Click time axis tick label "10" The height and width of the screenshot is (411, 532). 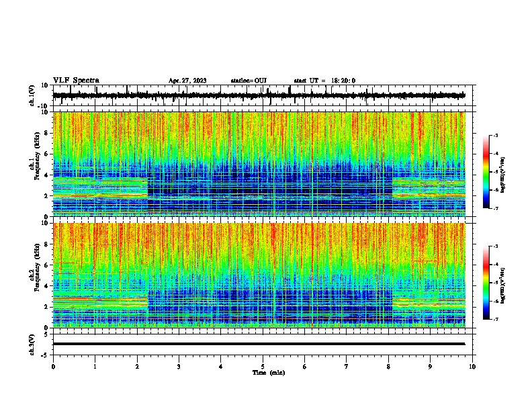pyautogui.click(x=472, y=367)
